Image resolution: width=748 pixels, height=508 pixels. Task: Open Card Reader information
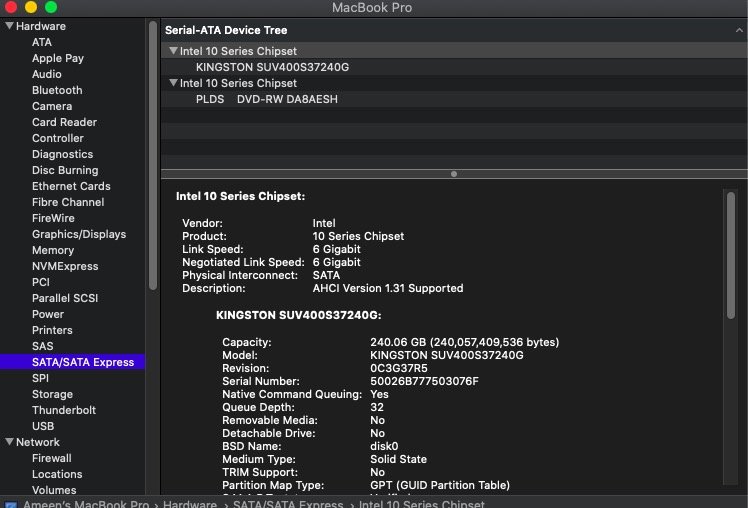tap(64, 122)
